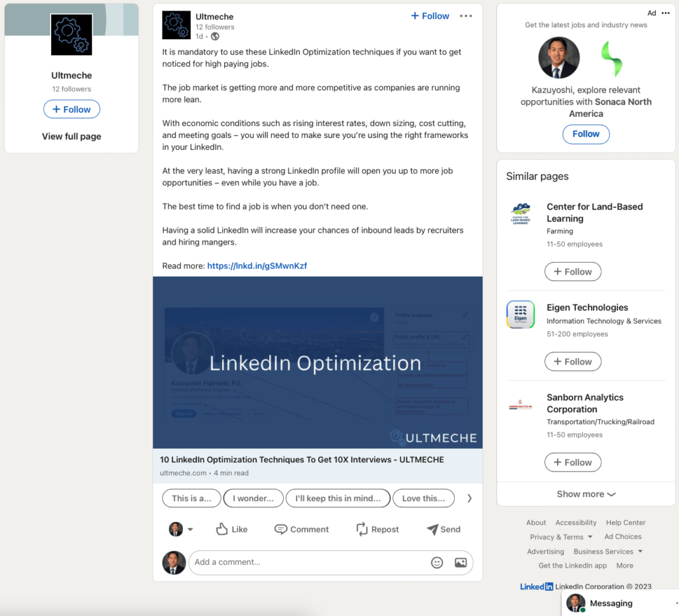Follow Eigen Technologies
679x616 pixels.
pyautogui.click(x=572, y=361)
